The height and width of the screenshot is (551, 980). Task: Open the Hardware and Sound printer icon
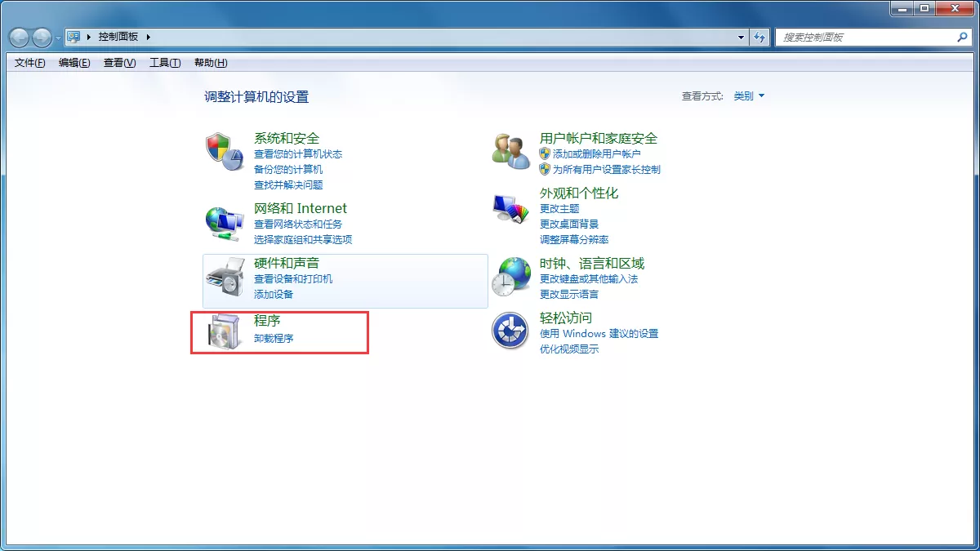[x=224, y=278]
